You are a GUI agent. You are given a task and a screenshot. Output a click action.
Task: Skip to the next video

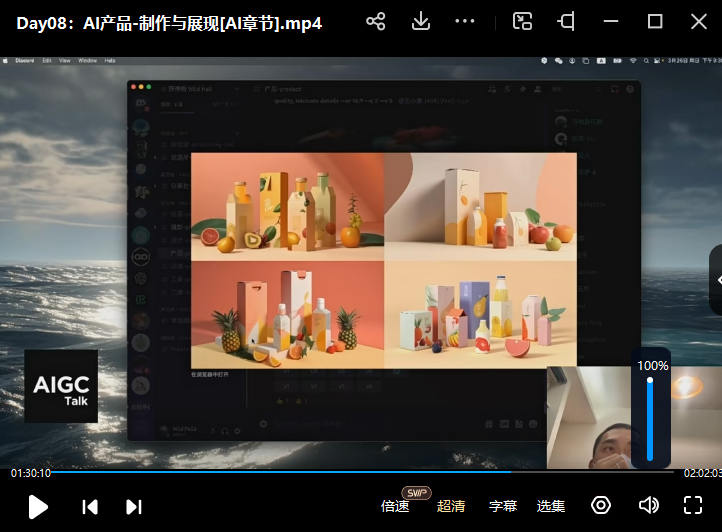[x=134, y=506]
